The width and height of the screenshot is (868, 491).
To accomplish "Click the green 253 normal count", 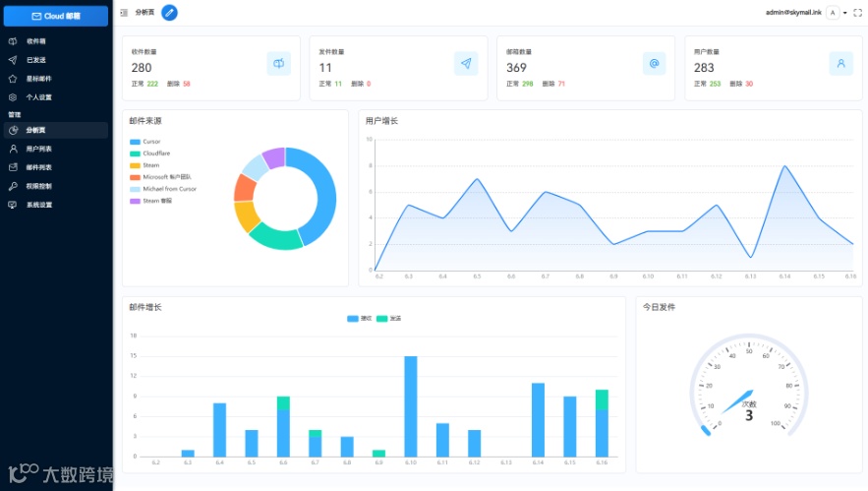I will coord(716,84).
